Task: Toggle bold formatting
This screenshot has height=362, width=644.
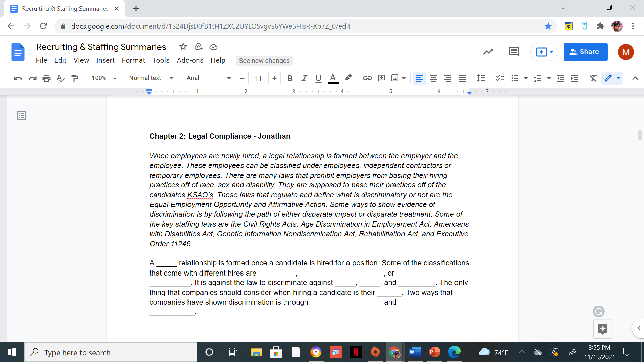Action: [x=290, y=78]
